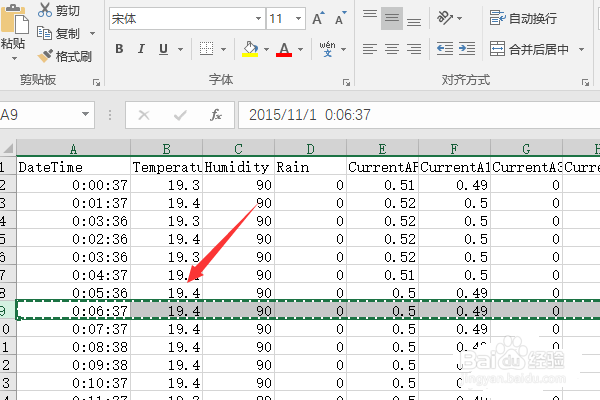Viewport: 600px width, 400px height.
Task: Open the Paste options dropdown arrow
Action: click(x=14, y=59)
